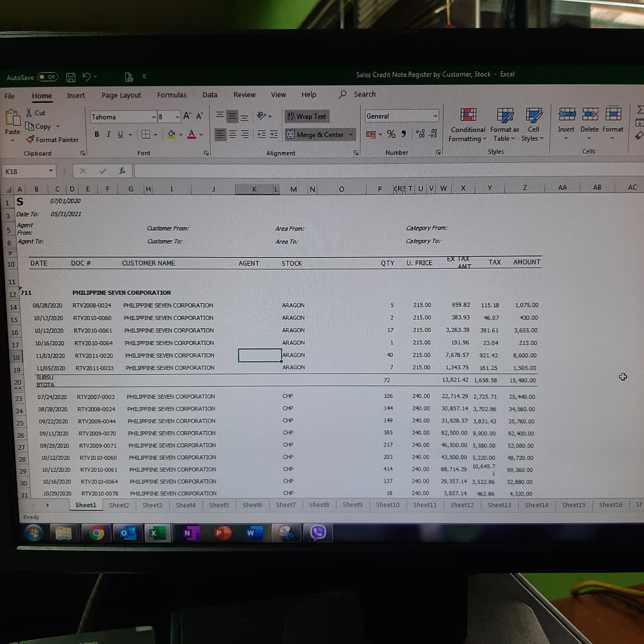Select the column Z header

point(525,188)
